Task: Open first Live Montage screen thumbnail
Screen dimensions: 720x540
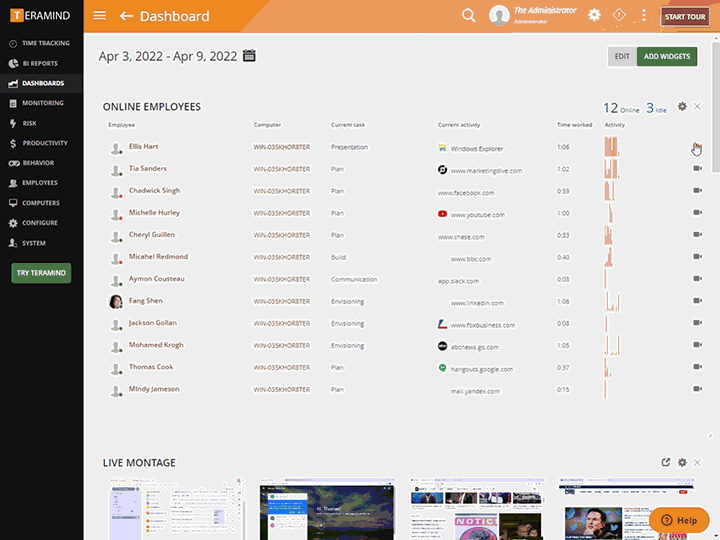Action: point(176,510)
